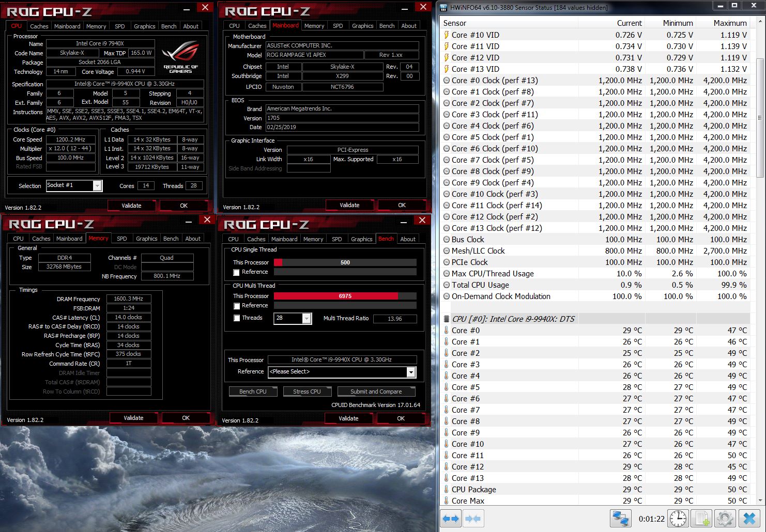
Task: Click Total CPU Usage sensor icon
Action: coord(447,285)
